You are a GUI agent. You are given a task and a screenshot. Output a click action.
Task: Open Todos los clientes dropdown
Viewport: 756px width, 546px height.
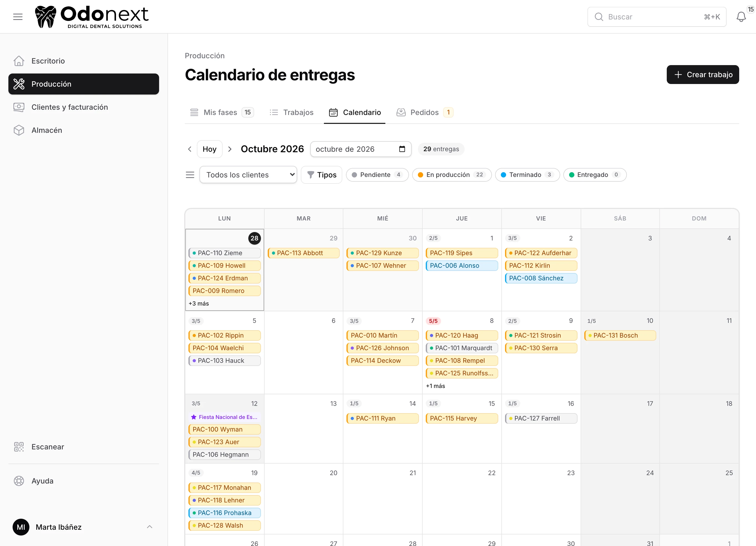click(248, 175)
